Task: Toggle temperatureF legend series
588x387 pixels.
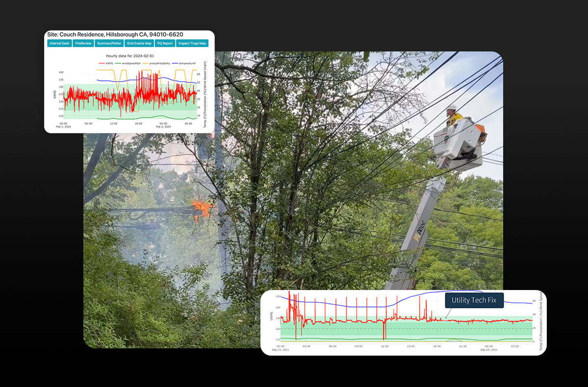Action: [x=184, y=63]
